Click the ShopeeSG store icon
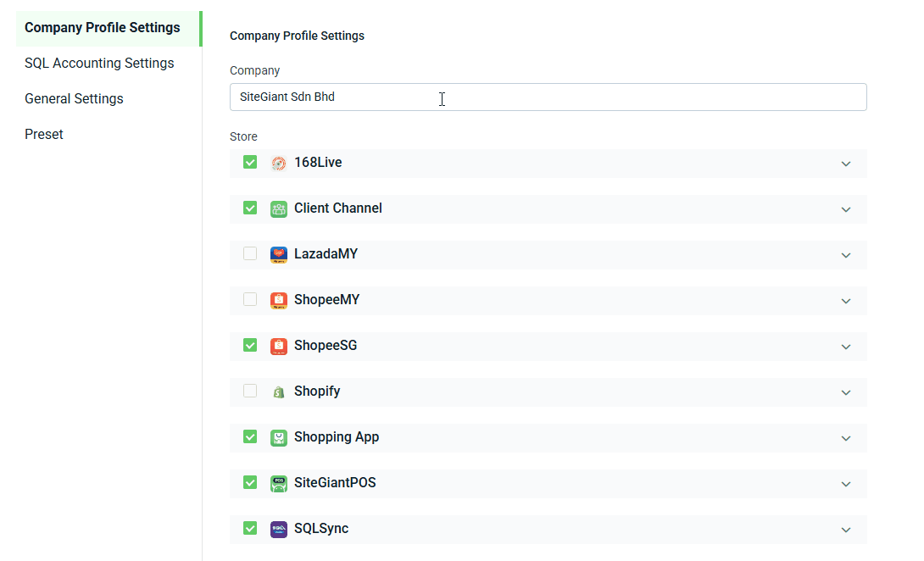Screen dimensions: 924x561 click(279, 346)
